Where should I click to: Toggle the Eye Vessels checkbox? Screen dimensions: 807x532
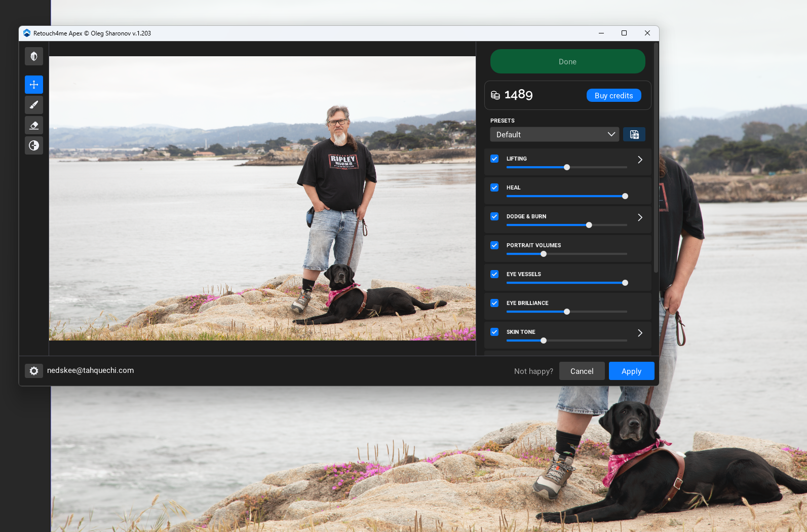click(494, 274)
